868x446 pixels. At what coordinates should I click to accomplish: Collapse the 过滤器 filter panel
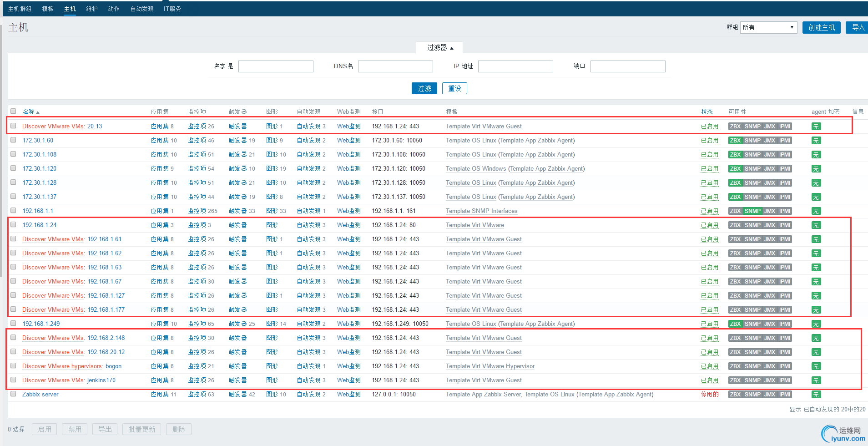[439, 47]
